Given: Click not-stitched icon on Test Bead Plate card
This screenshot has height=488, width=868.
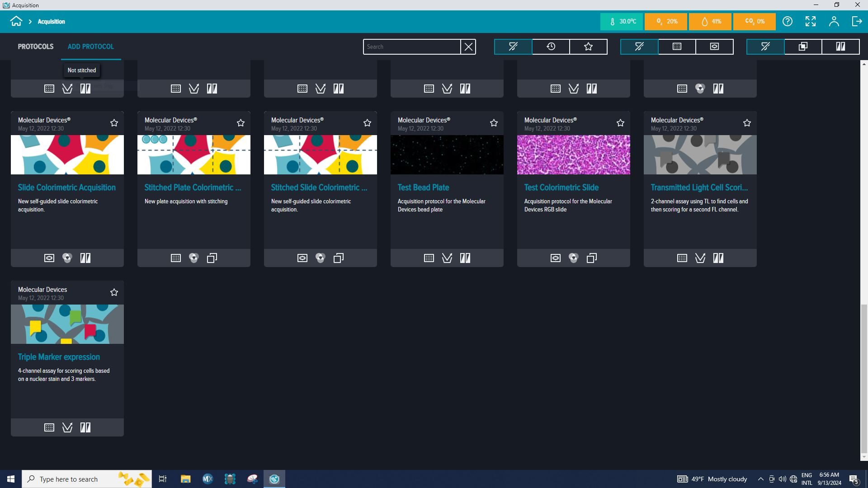Looking at the screenshot, I should pyautogui.click(x=465, y=258).
